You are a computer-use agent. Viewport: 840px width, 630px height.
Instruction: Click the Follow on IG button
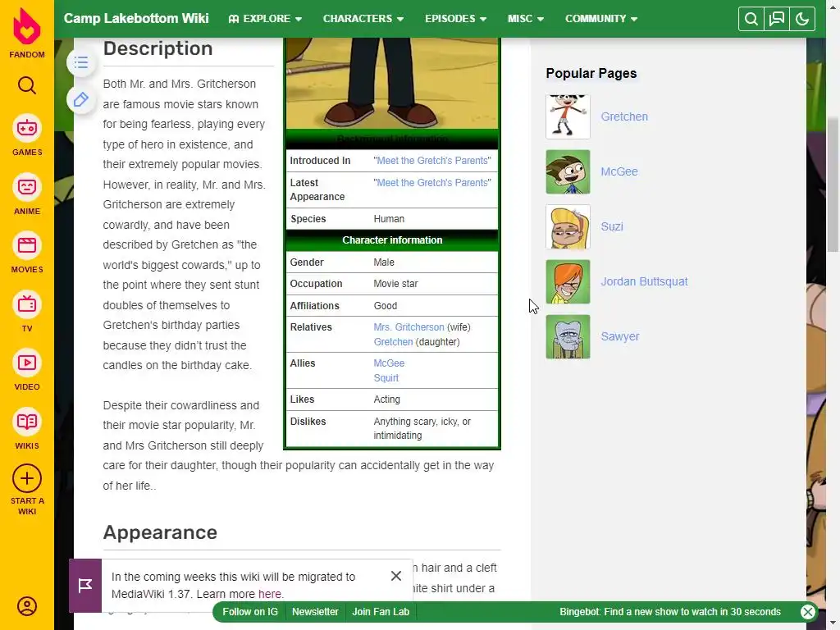(250, 612)
